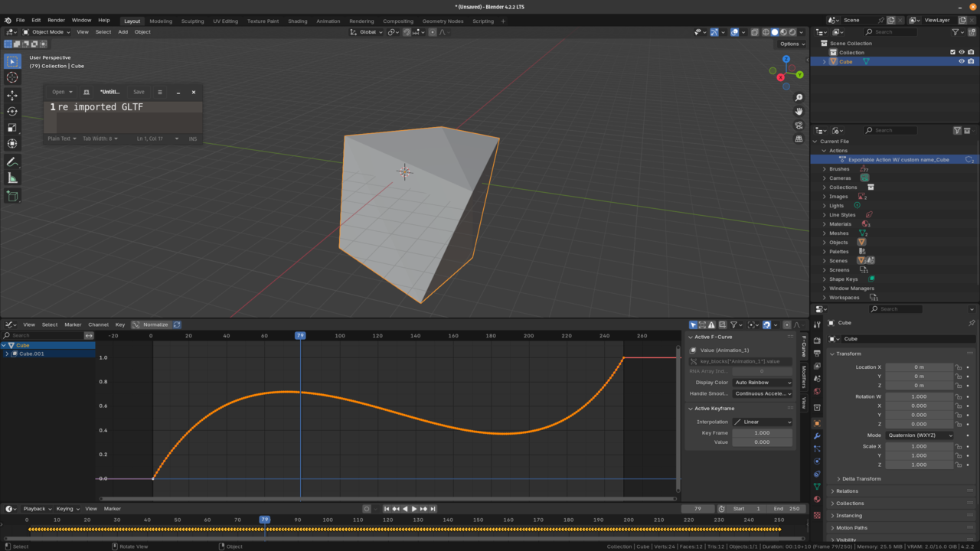Screen dimensions: 980x551
Task: Click the viewport zoom magnifier icon
Action: click(799, 98)
